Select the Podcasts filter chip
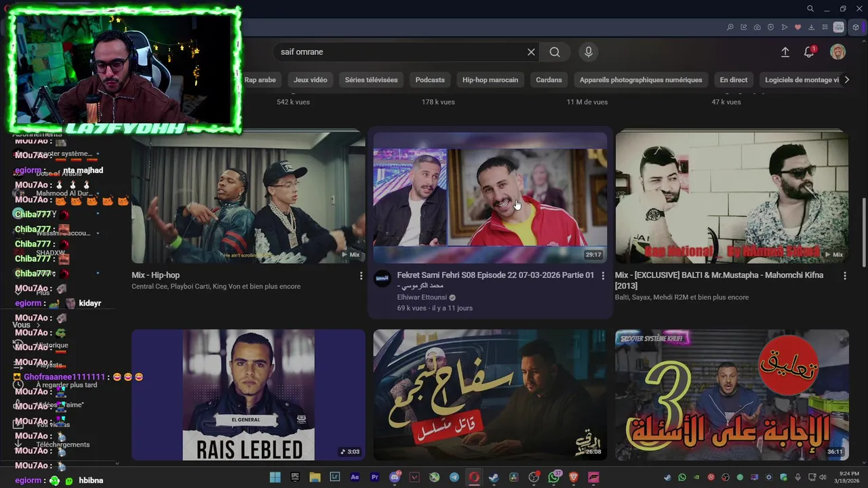Image resolution: width=868 pixels, height=488 pixels. click(430, 80)
